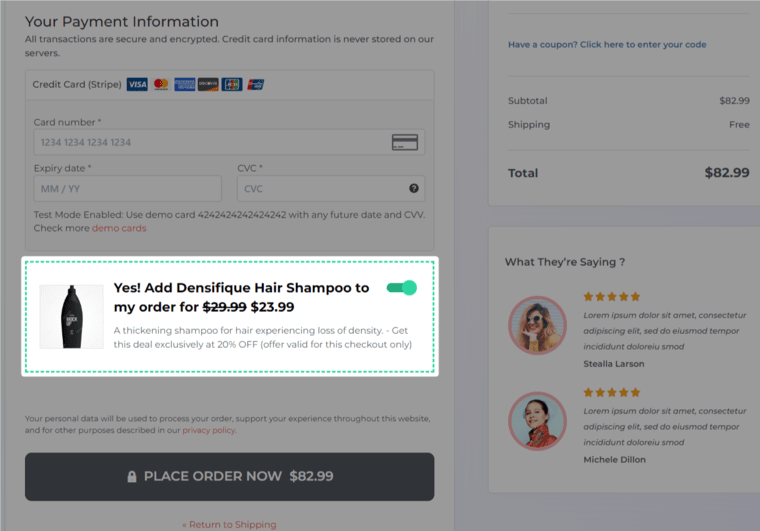The image size is (760, 531).
Task: Click the Discover card icon
Action: [x=208, y=84]
